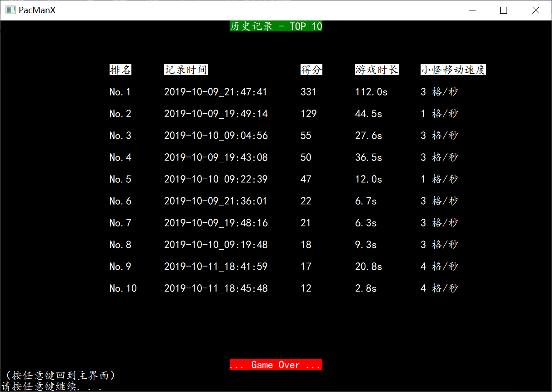Image resolution: width=552 pixels, height=392 pixels.
Task: Click the duration 27.6s
Action: [x=369, y=136]
